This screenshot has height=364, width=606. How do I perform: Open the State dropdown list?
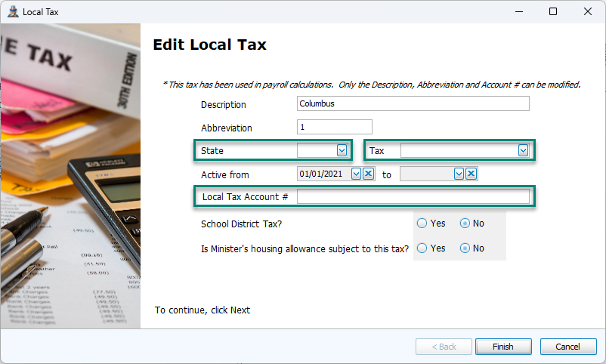tap(342, 150)
